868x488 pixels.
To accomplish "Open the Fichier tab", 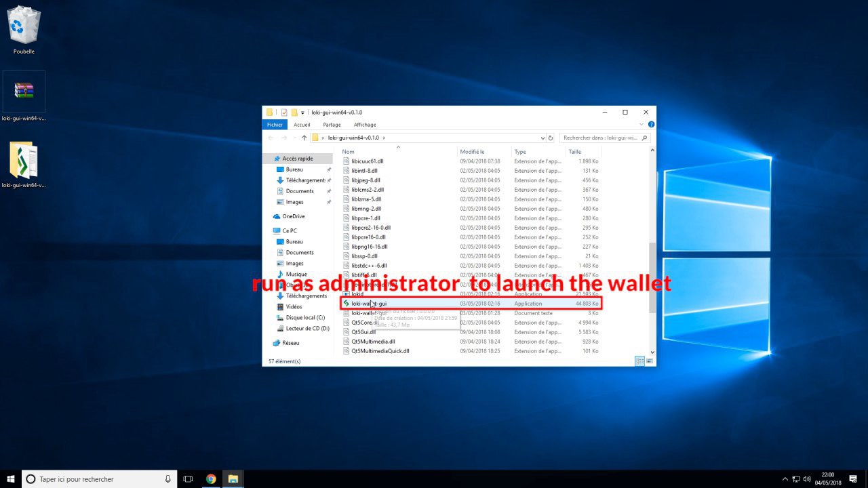I will 275,125.
